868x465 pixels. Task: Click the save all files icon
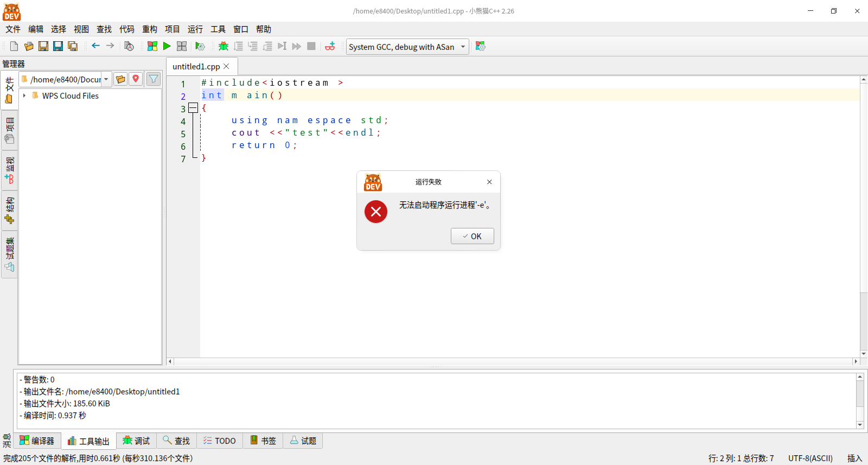pos(73,47)
